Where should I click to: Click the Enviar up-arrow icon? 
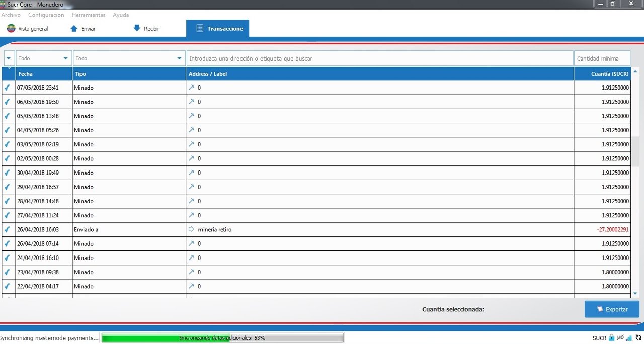pyautogui.click(x=74, y=28)
